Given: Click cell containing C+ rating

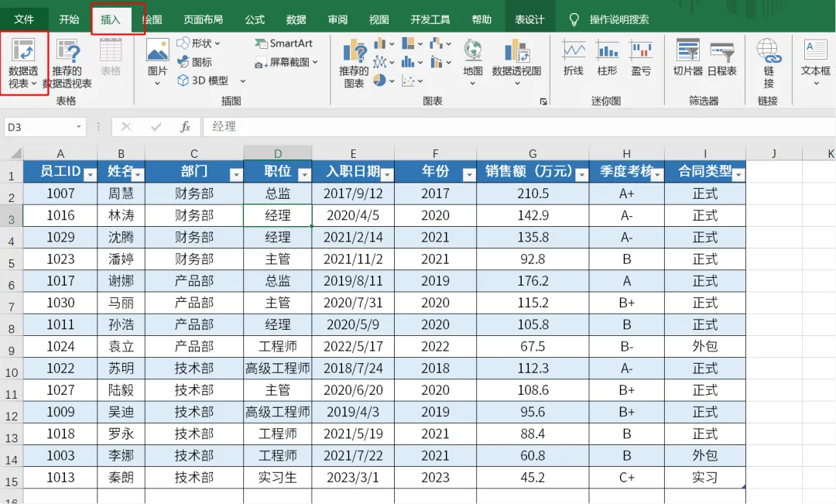Looking at the screenshot, I should (626, 478).
